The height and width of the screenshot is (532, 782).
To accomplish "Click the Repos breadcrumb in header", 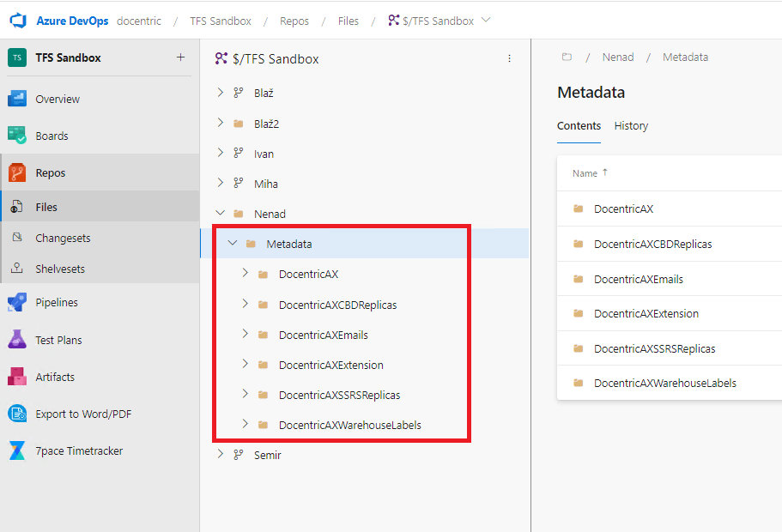I will click(294, 21).
